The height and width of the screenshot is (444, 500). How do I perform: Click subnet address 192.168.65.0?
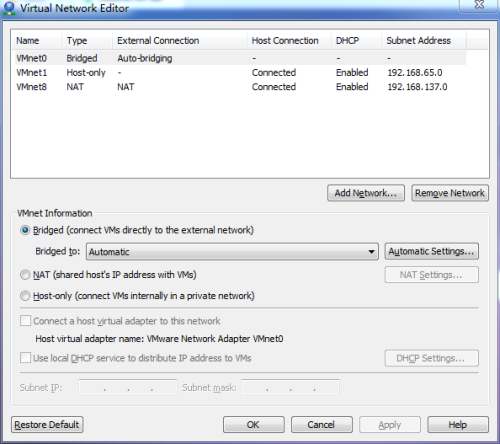coord(415,72)
